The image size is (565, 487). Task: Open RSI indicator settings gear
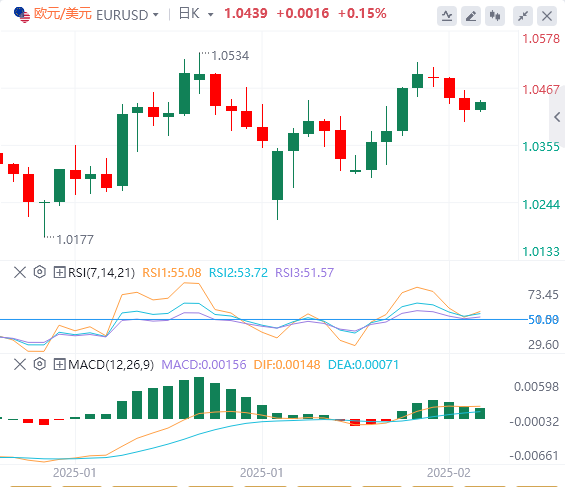point(40,272)
